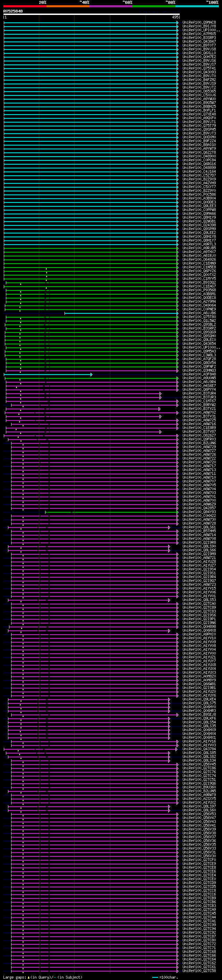Select hit label UniRef100_B9F2Z4

[199, 141]
